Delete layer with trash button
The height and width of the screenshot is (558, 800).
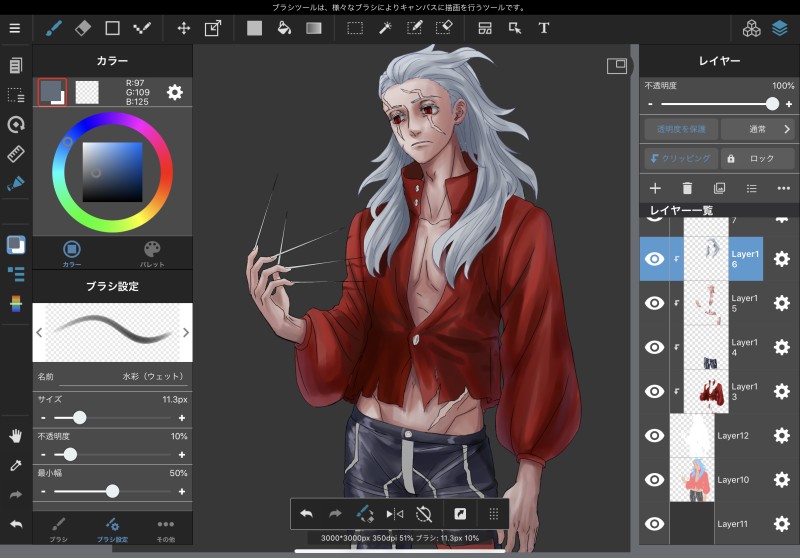[x=687, y=188]
